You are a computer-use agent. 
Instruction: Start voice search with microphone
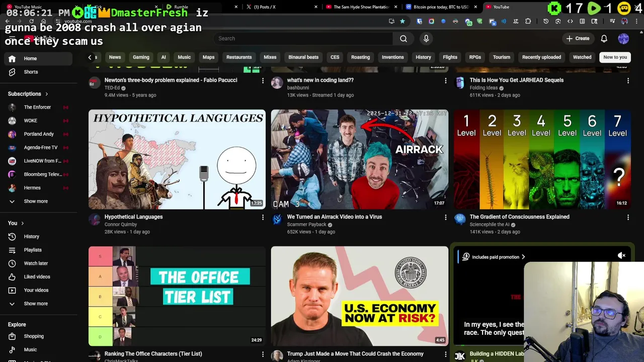point(426,38)
